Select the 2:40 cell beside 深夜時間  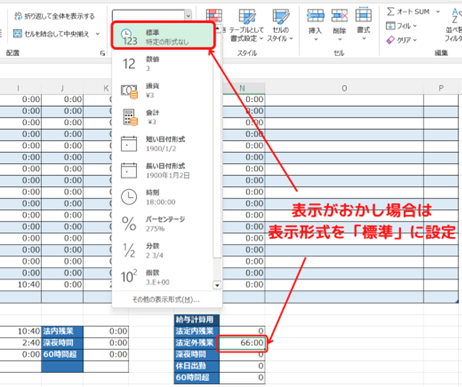pos(21,343)
